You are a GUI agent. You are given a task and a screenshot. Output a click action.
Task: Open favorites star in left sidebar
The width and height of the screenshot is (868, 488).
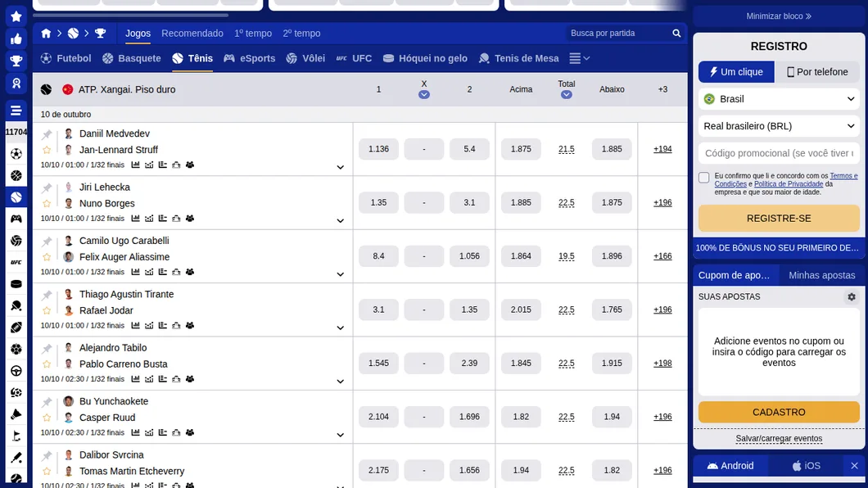pyautogui.click(x=16, y=16)
